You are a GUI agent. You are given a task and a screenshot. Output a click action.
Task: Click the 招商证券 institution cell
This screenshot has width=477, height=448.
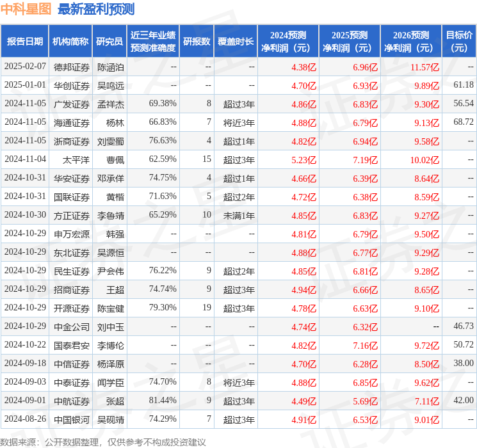click(x=72, y=290)
